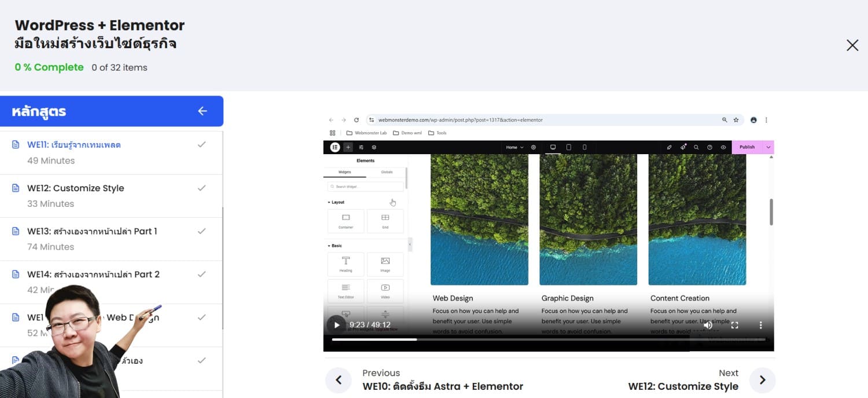Open video more options menu
This screenshot has width=868, height=398.
pos(760,325)
